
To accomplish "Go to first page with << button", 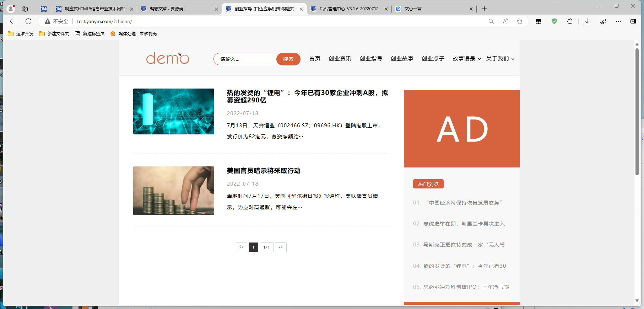I will coord(242,247).
